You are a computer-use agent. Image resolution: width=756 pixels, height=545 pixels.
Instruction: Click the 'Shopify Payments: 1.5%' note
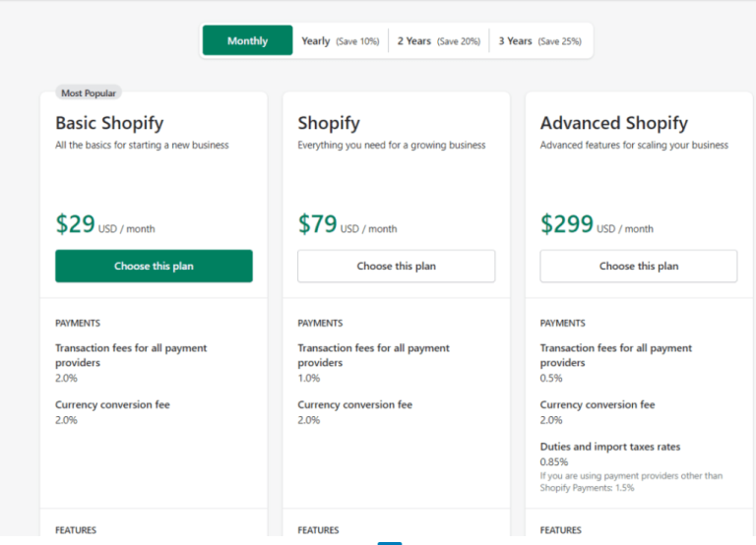tap(587, 488)
